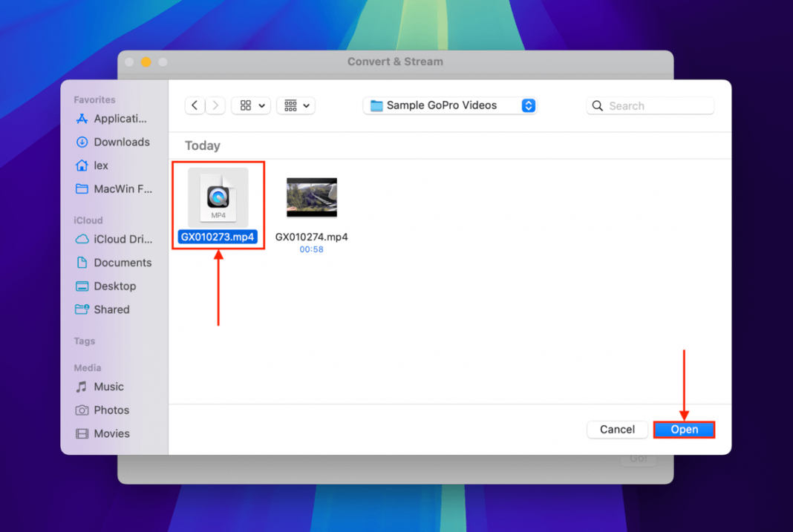Confirm selection with the Open button
The width and height of the screenshot is (793, 532).
coord(683,429)
